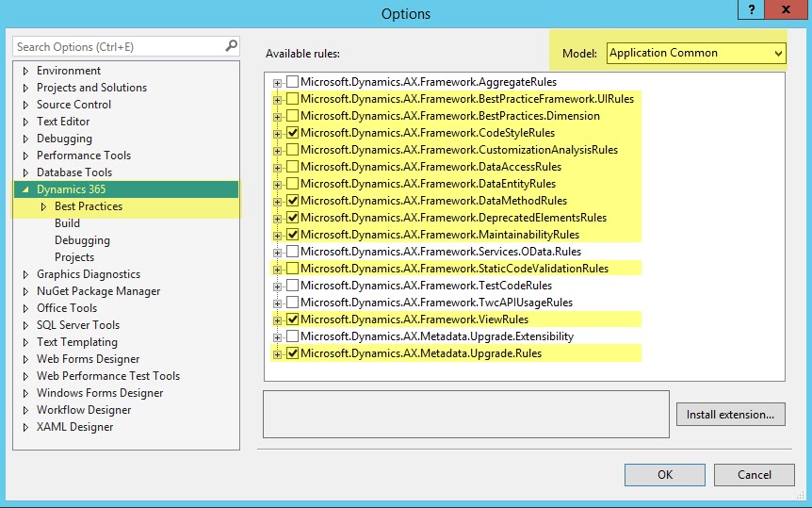Click the Help question mark button

click(x=752, y=9)
